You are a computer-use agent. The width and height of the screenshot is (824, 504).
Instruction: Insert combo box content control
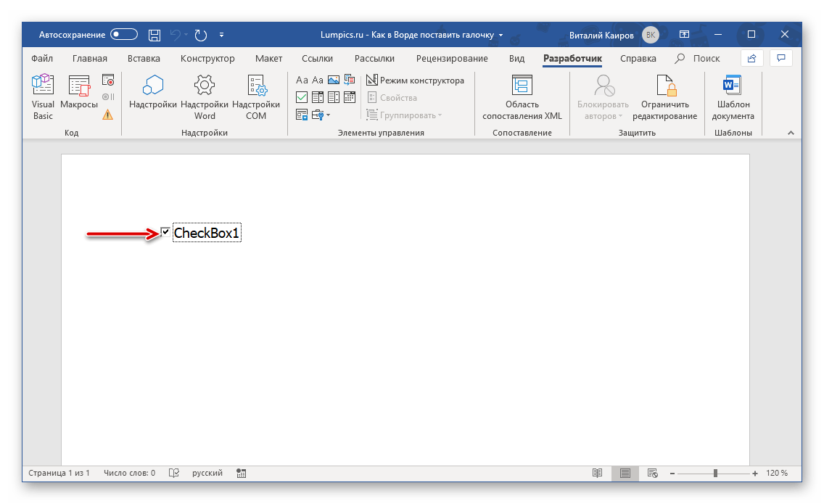click(318, 97)
